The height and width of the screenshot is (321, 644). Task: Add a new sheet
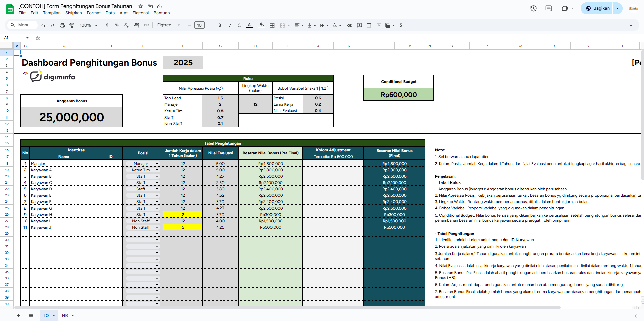(x=18, y=316)
